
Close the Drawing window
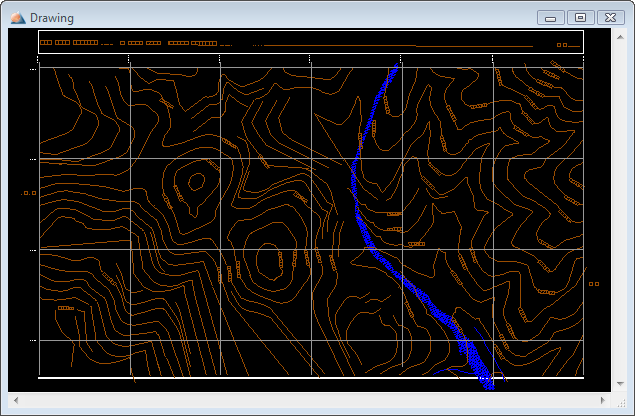[x=611, y=18]
